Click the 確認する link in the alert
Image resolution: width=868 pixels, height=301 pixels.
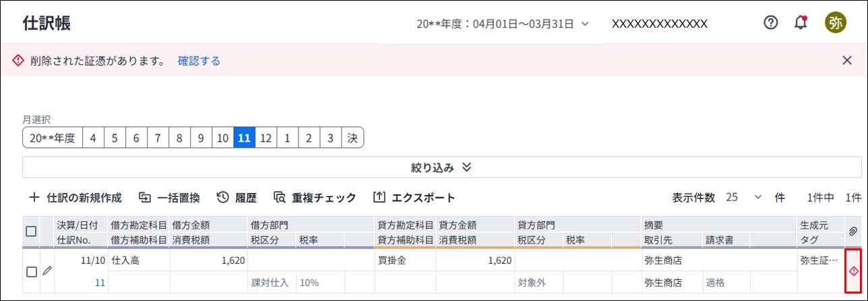click(x=199, y=61)
